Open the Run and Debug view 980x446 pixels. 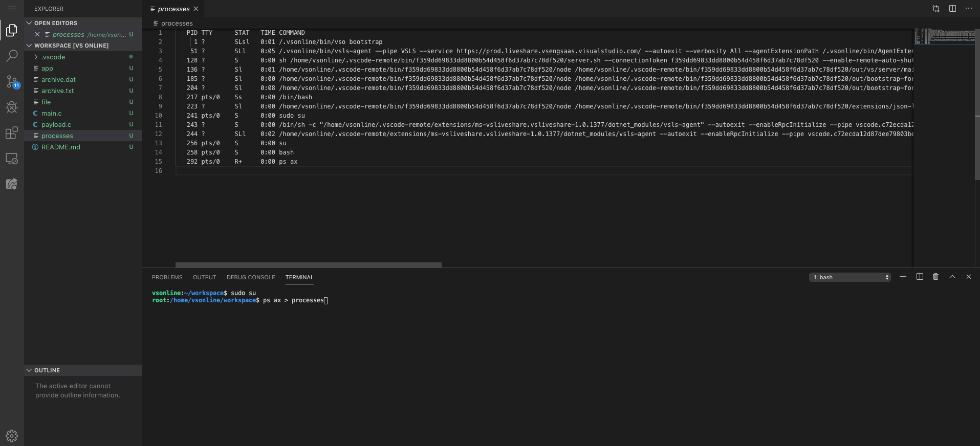click(12, 107)
